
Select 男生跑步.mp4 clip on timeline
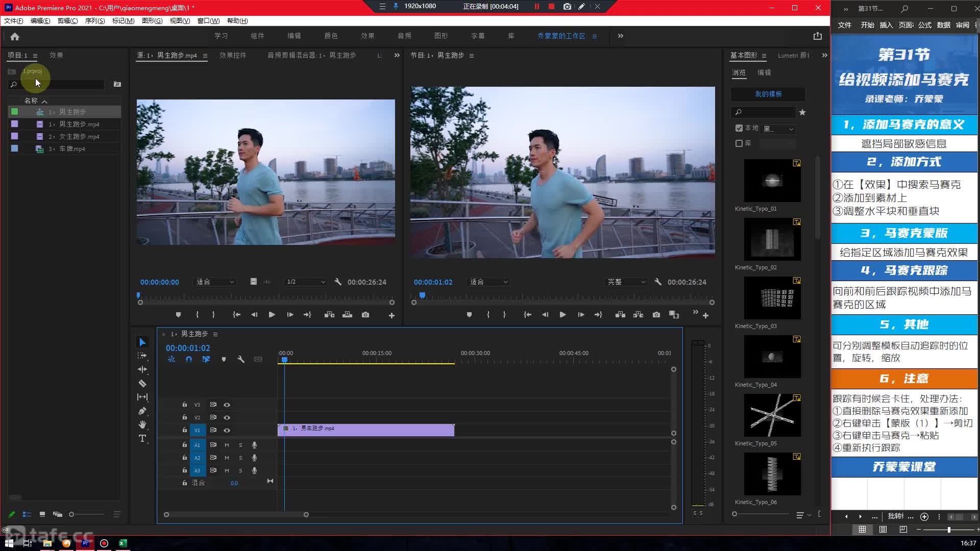pos(366,430)
